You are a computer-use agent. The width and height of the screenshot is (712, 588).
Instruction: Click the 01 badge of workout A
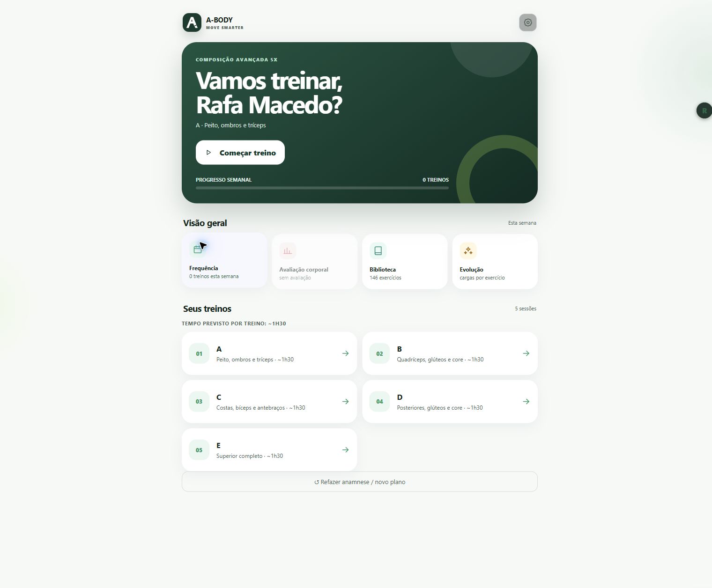pos(199,353)
